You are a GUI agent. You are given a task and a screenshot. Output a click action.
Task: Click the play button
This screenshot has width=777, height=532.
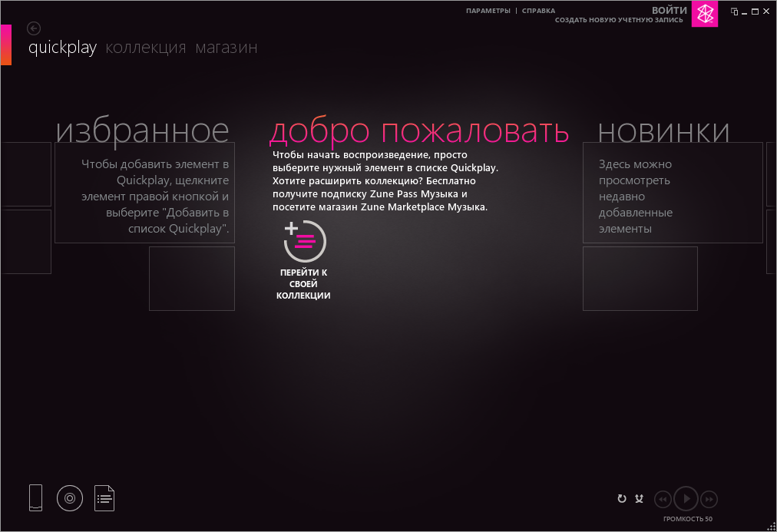(686, 499)
